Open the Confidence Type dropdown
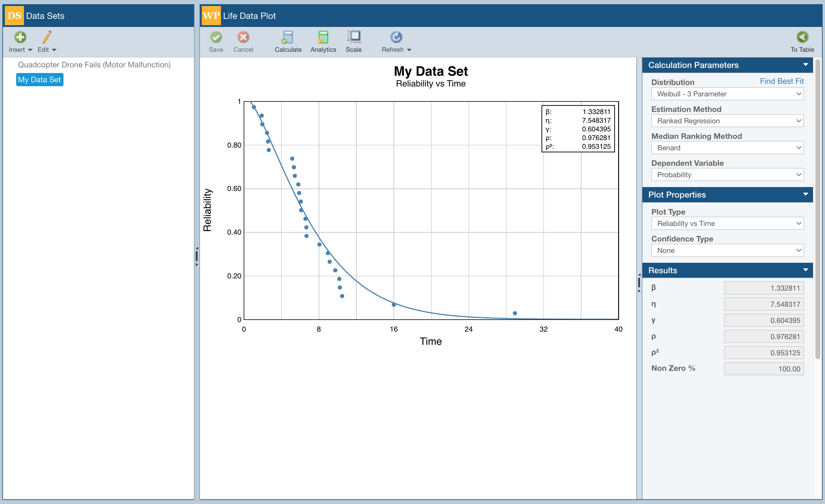The height and width of the screenshot is (504, 825). point(727,250)
